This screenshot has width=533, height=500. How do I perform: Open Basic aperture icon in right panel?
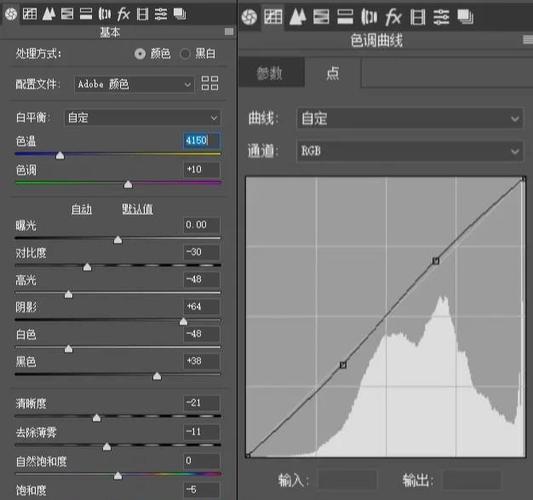tap(249, 17)
